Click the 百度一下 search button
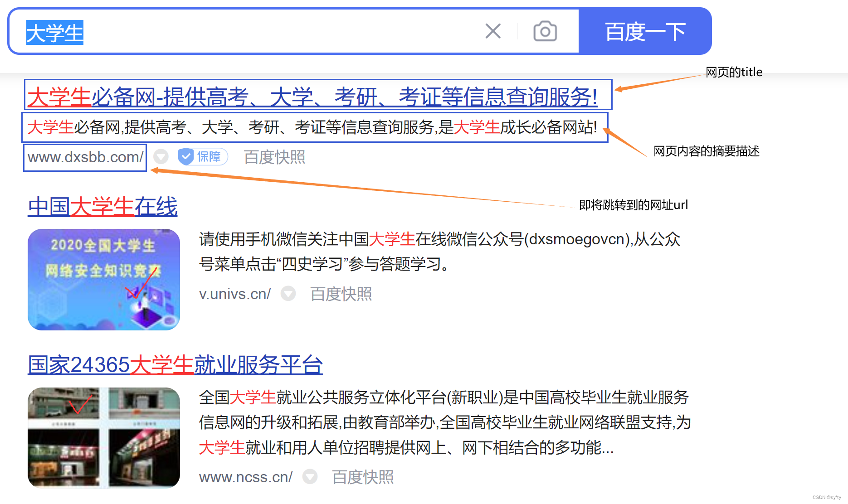This screenshot has width=848, height=504. point(645,31)
